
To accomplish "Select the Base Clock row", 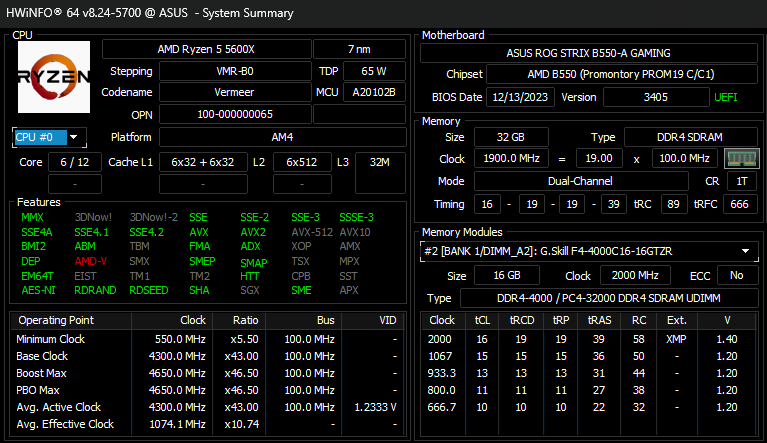I will coord(207,356).
